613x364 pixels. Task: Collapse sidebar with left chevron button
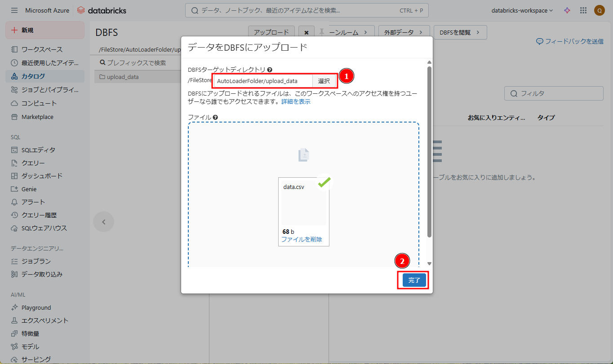click(x=103, y=222)
